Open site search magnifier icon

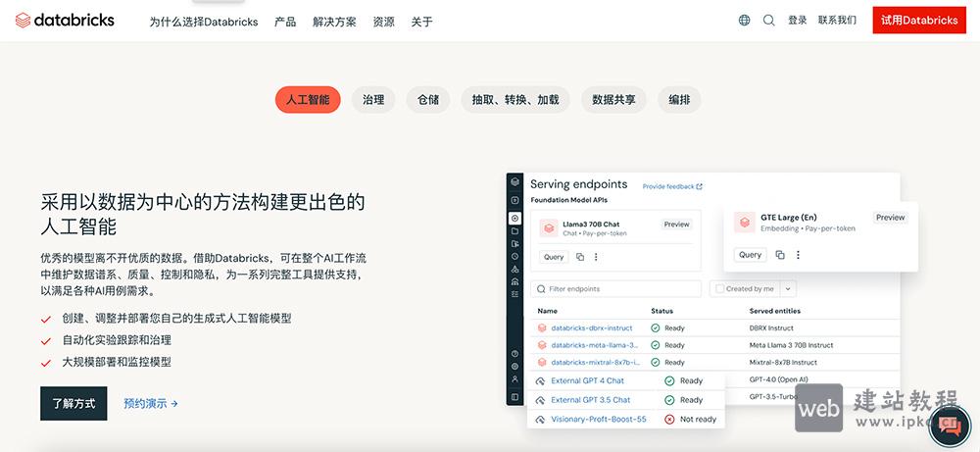[x=768, y=21]
